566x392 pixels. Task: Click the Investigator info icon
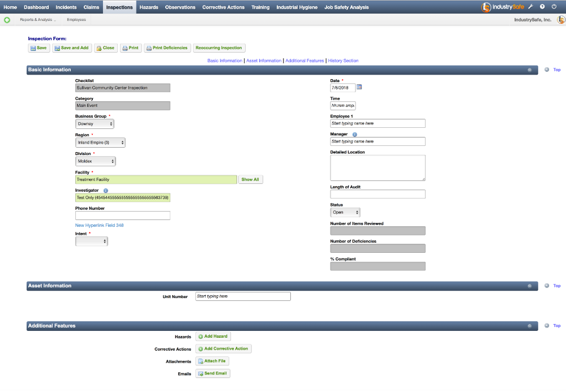pos(106,191)
